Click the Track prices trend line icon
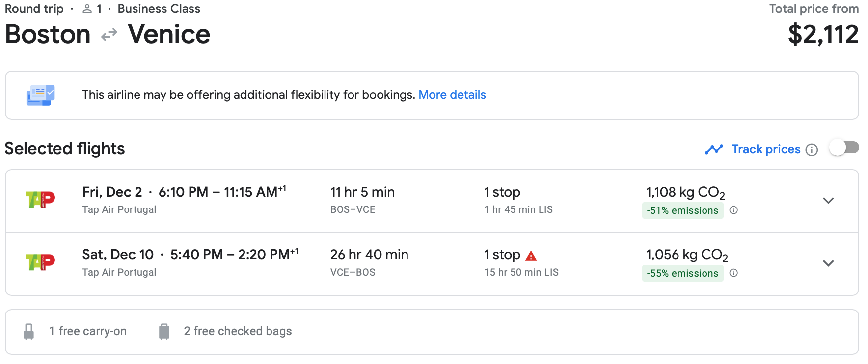The width and height of the screenshot is (868, 364). [714, 149]
